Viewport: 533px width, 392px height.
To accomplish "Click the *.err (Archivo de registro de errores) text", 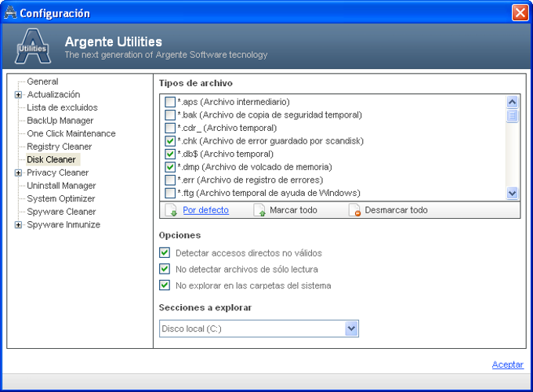I will 250,180.
